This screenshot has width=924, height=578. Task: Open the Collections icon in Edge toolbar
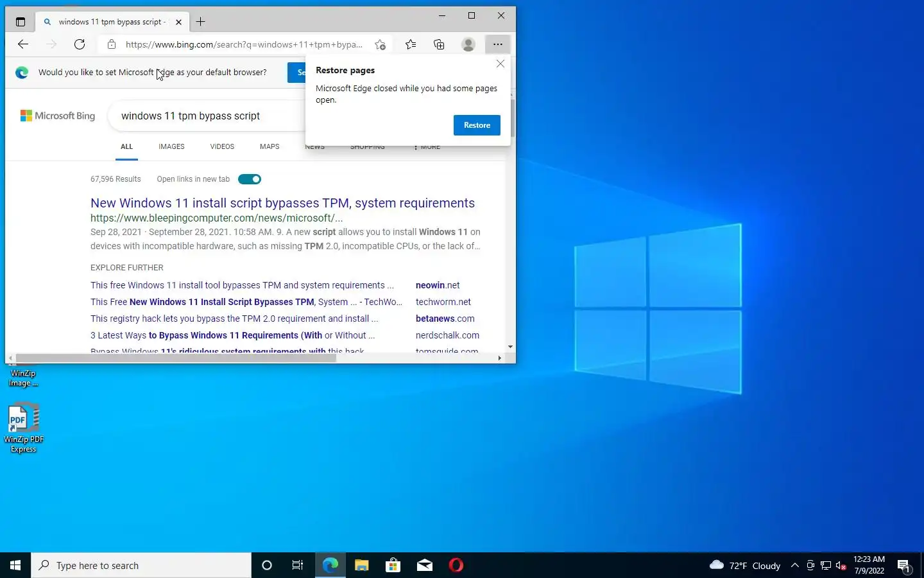pyautogui.click(x=439, y=44)
